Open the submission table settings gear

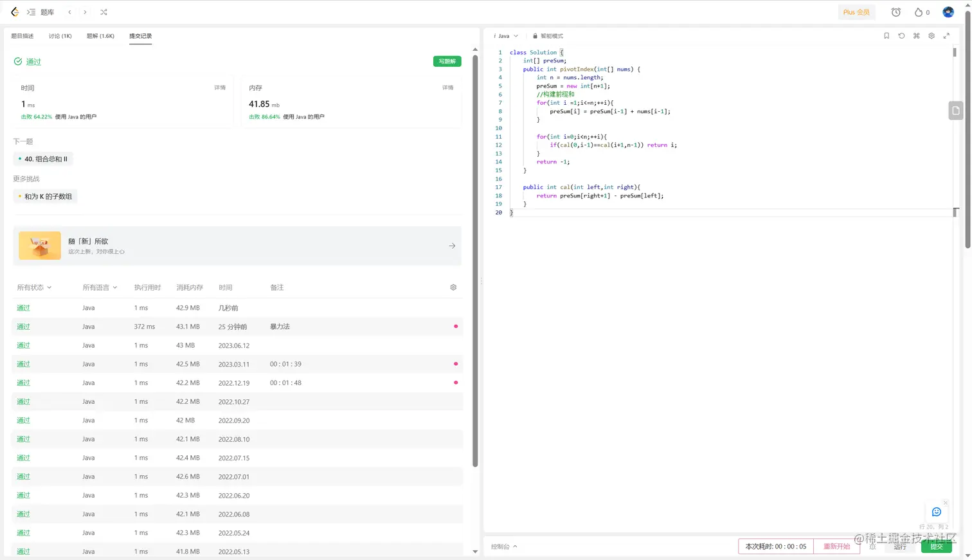pos(453,287)
